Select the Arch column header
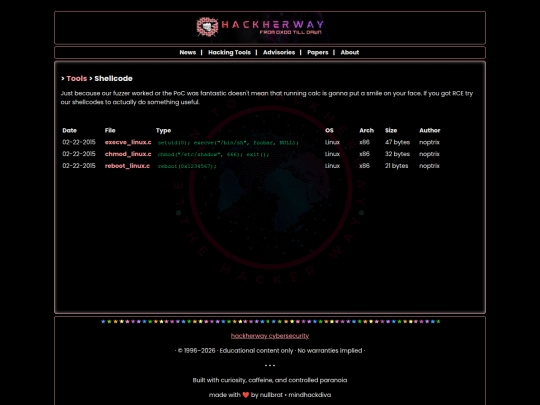The width and height of the screenshot is (540, 405). tap(366, 131)
